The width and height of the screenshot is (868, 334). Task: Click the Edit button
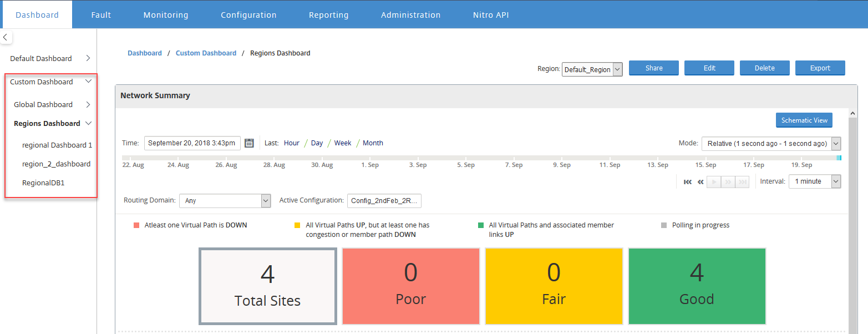pyautogui.click(x=709, y=68)
